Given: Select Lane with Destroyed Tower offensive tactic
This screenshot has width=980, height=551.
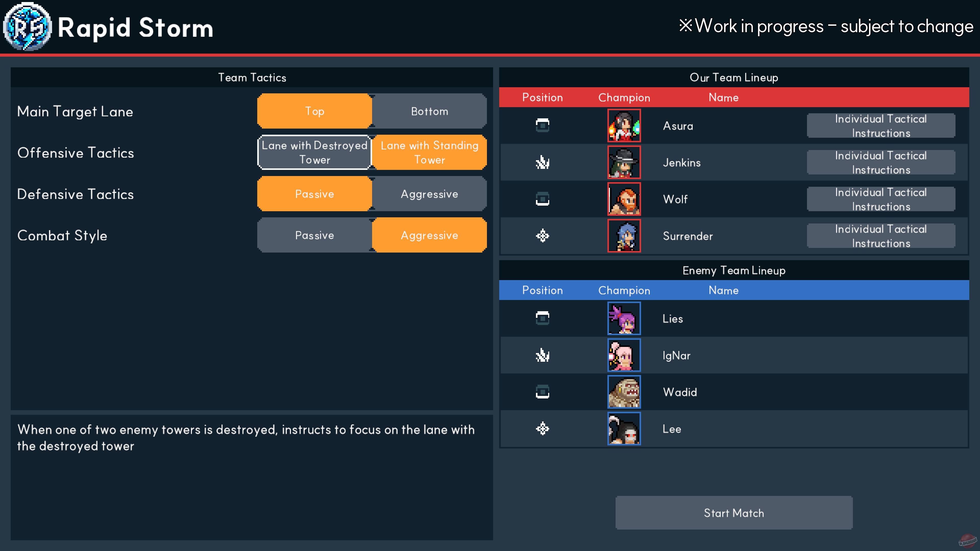Looking at the screenshot, I should [314, 152].
